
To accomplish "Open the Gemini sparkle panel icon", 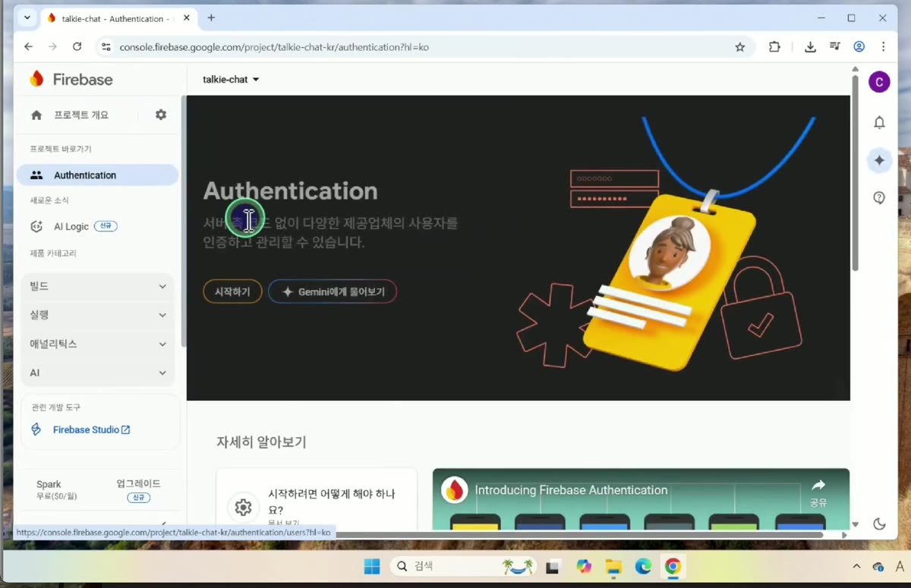I will (x=879, y=160).
